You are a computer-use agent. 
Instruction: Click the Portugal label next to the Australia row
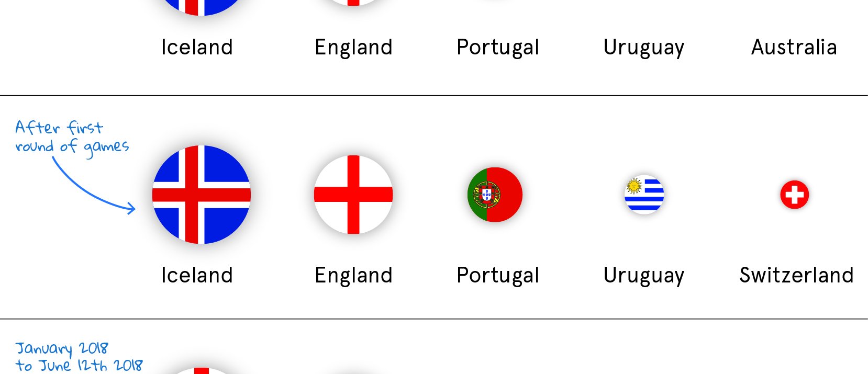point(497,47)
